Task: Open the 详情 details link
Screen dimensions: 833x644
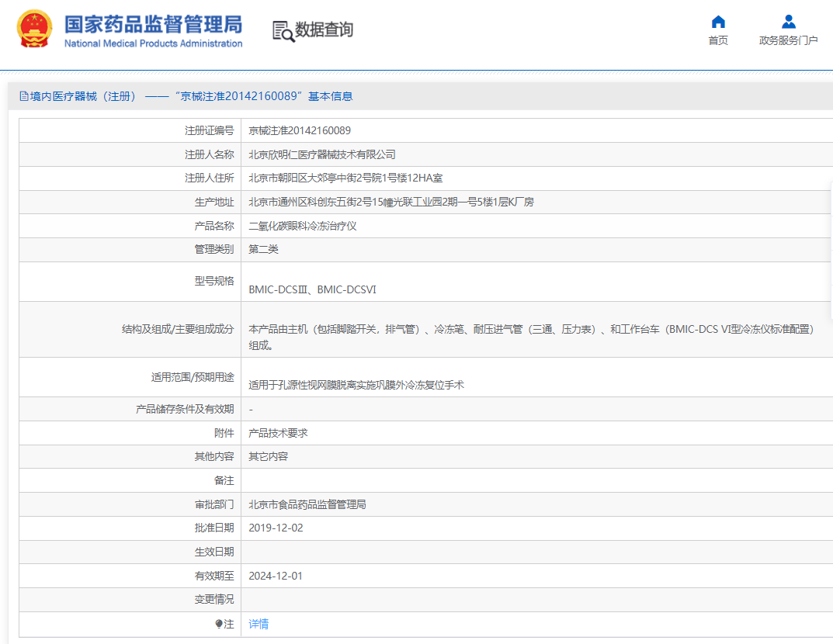Action: click(x=259, y=624)
